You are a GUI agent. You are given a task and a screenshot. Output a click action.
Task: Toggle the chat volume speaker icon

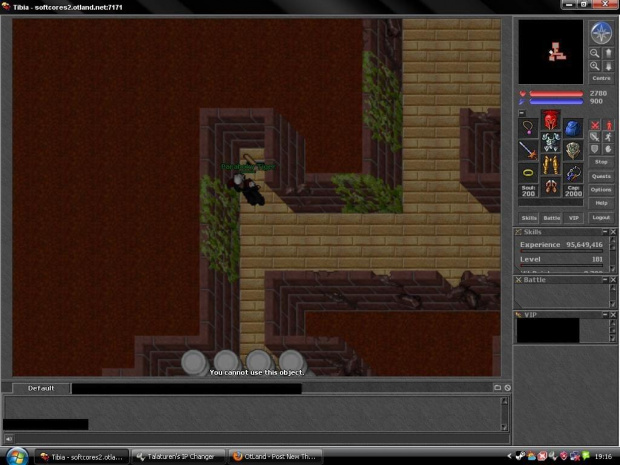pyautogui.click(x=9, y=439)
